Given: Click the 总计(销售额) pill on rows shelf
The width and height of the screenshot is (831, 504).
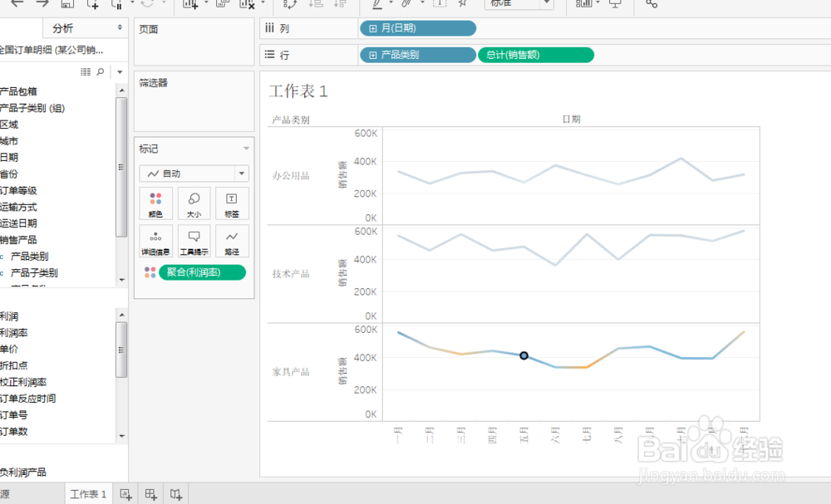Looking at the screenshot, I should point(536,55).
